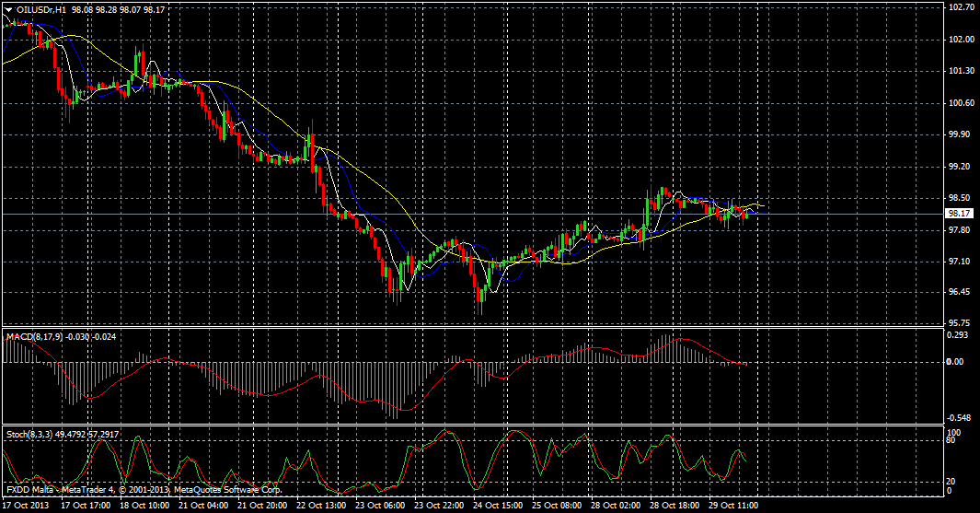Click the 95.75 price scale value
This screenshot has width=980, height=513.
[x=961, y=323]
